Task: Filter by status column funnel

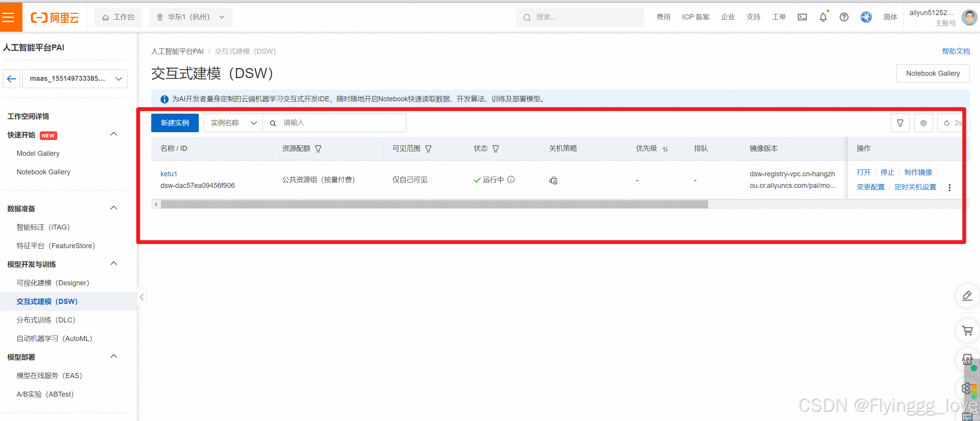Action: point(495,149)
